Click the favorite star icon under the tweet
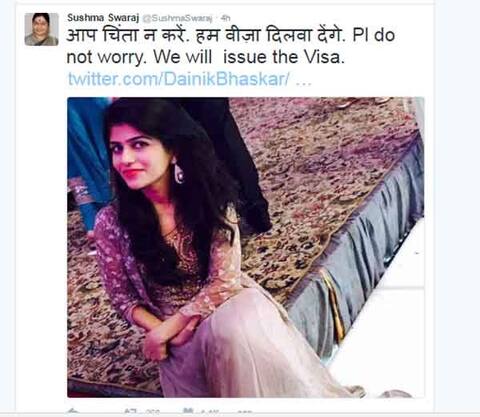Screen dimensions: 480x417 point(189,410)
